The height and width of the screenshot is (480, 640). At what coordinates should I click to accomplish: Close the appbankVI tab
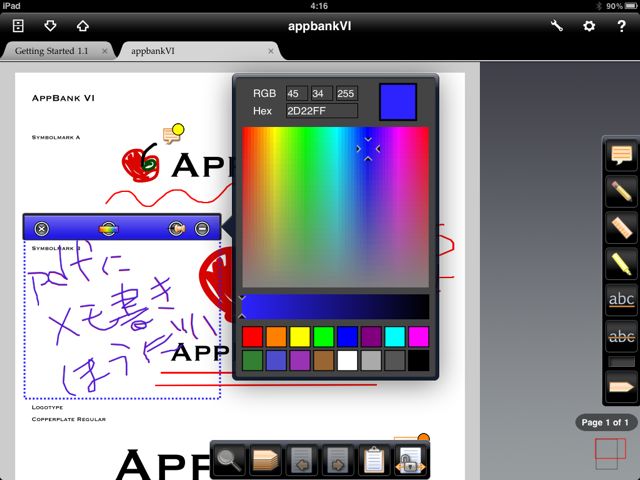point(271,51)
